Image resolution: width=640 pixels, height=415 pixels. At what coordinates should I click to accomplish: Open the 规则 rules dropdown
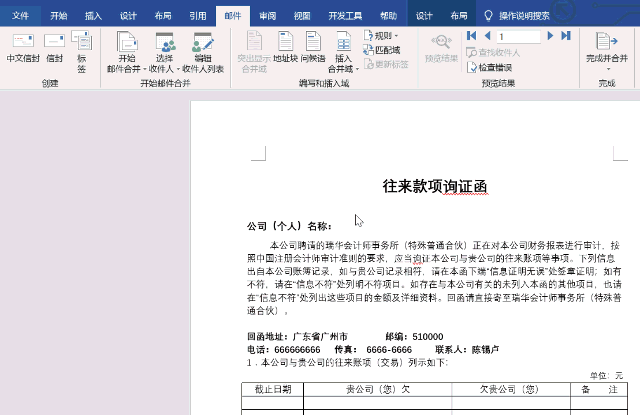381,35
